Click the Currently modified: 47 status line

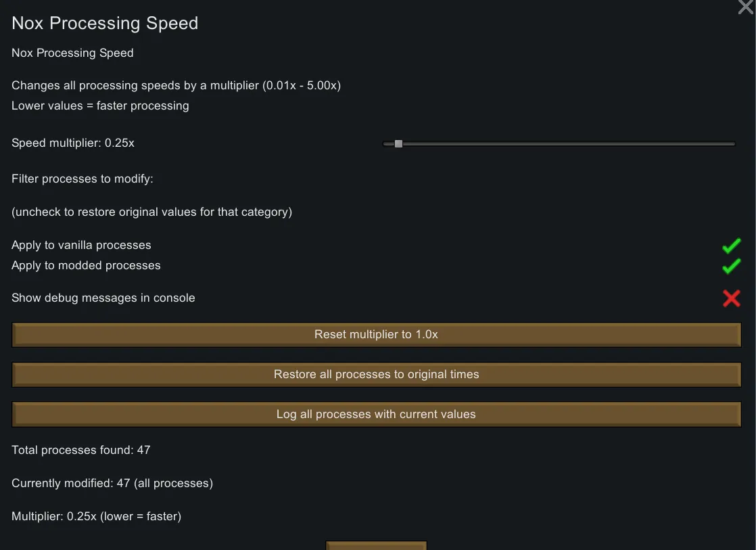tap(112, 483)
